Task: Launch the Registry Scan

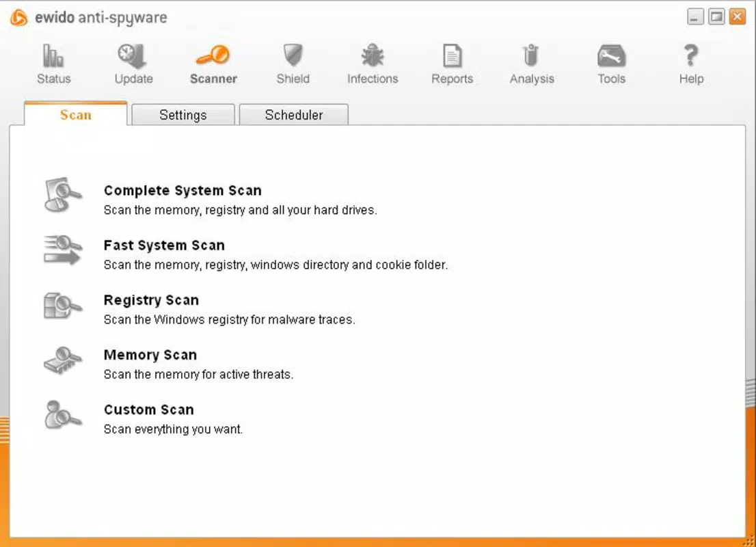Action: click(151, 300)
